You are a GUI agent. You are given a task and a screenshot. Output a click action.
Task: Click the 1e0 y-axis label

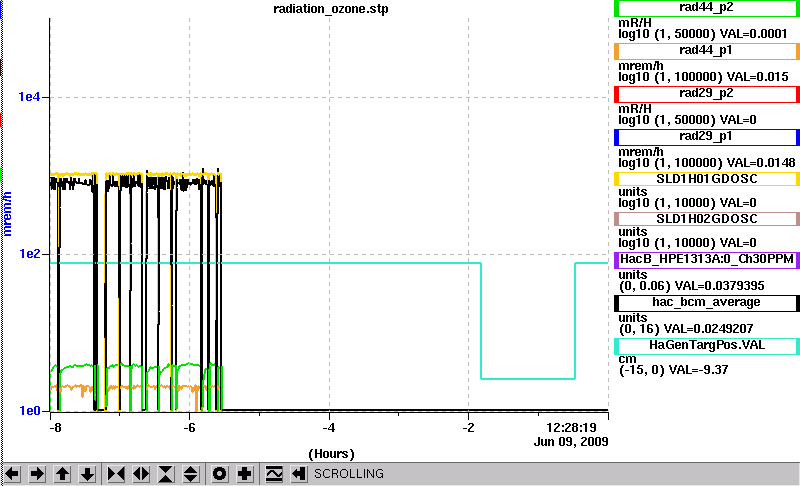click(29, 411)
